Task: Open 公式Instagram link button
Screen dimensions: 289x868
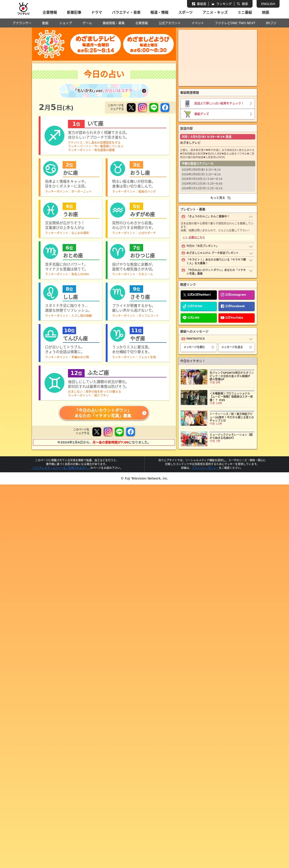Action: coord(236,295)
